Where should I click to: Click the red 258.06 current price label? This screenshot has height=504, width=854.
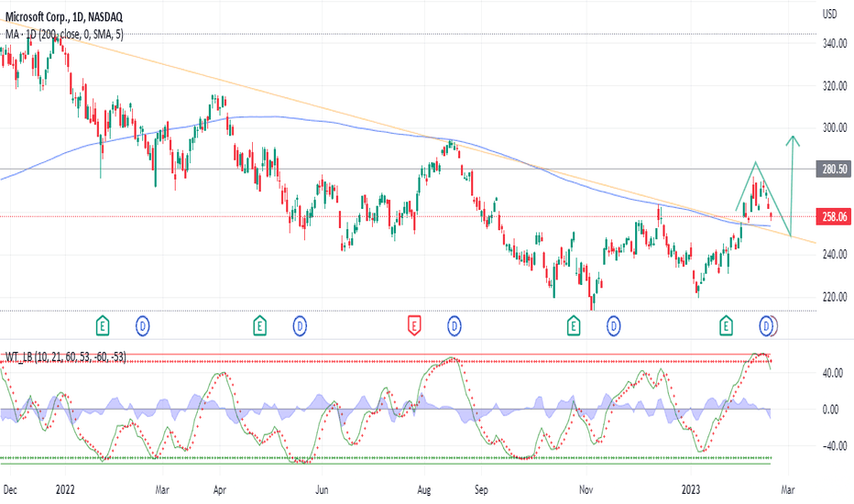pyautogui.click(x=834, y=216)
